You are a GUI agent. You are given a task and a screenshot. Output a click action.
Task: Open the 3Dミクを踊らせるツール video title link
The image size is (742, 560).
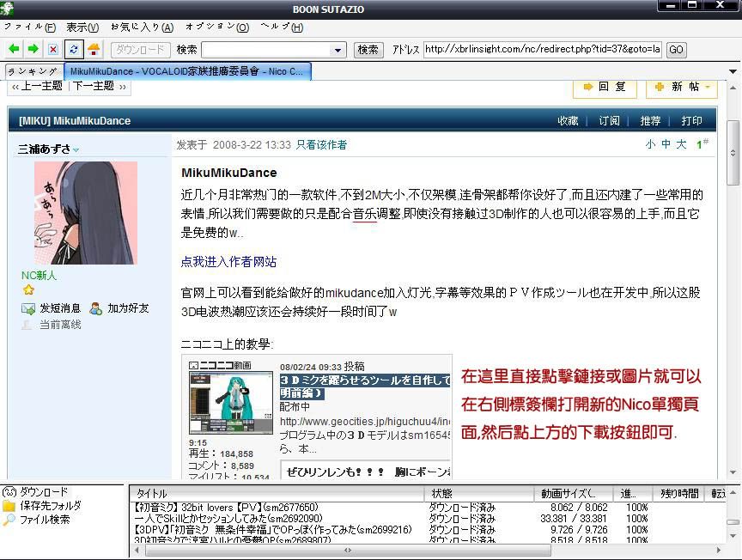365,387
